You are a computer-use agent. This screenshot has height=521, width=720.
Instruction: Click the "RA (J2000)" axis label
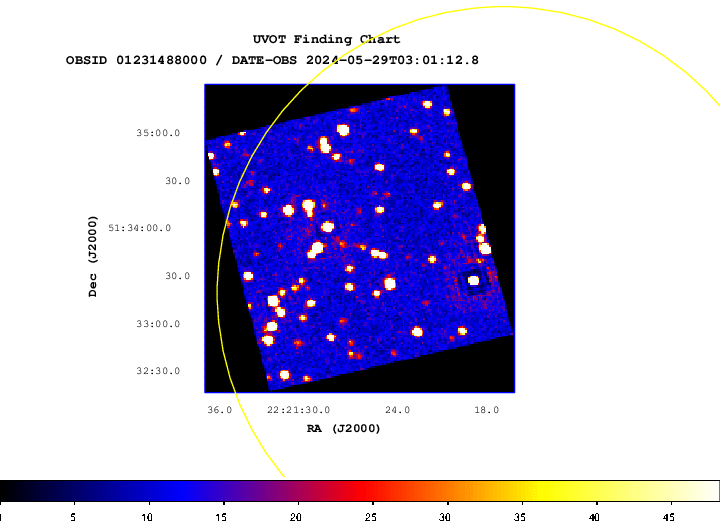pos(343,429)
